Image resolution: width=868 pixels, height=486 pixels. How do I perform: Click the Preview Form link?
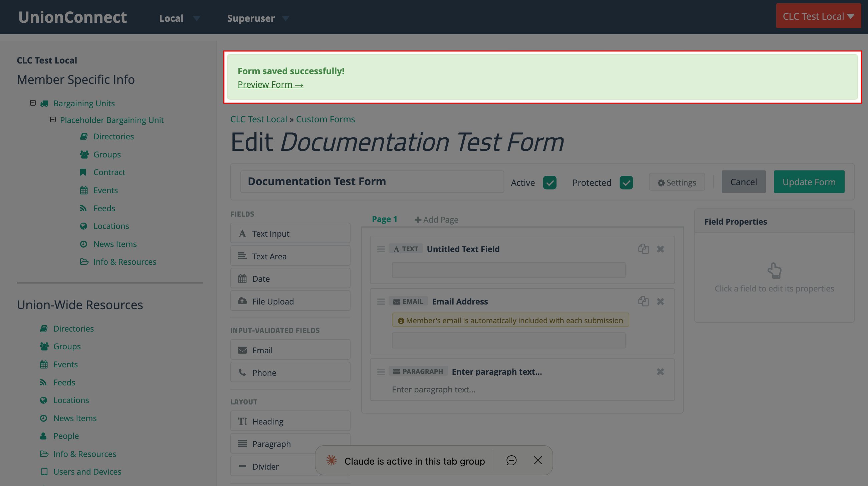pyautogui.click(x=270, y=84)
